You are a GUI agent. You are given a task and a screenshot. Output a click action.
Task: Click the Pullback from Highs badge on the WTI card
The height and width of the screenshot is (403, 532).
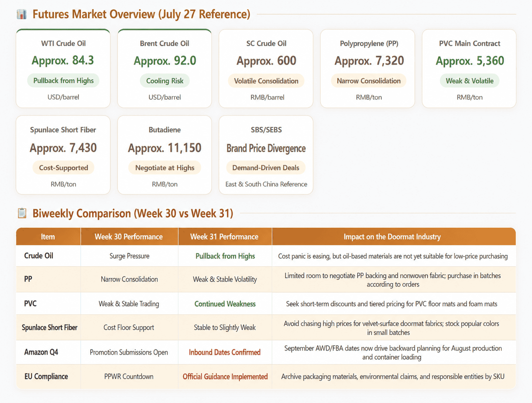coord(63,81)
